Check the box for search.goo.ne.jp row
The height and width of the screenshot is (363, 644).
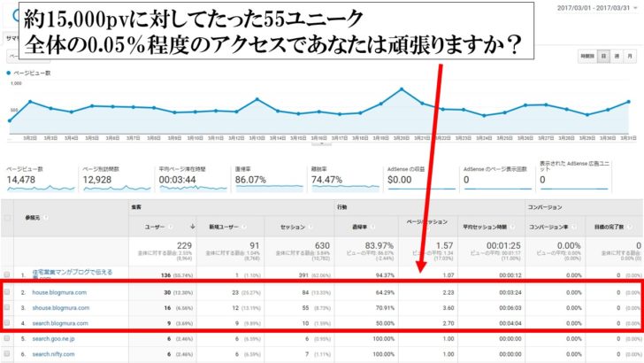click(x=7, y=338)
